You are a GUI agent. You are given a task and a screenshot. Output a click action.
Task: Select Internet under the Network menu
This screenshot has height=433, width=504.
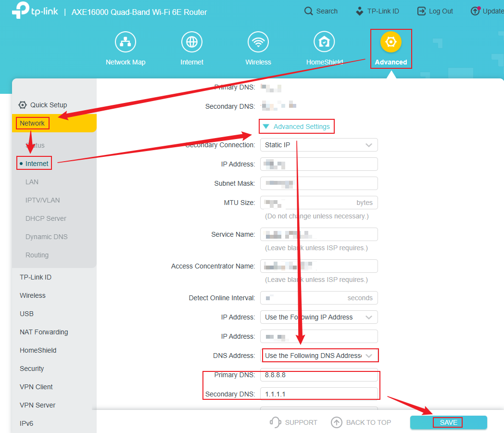[34, 163]
